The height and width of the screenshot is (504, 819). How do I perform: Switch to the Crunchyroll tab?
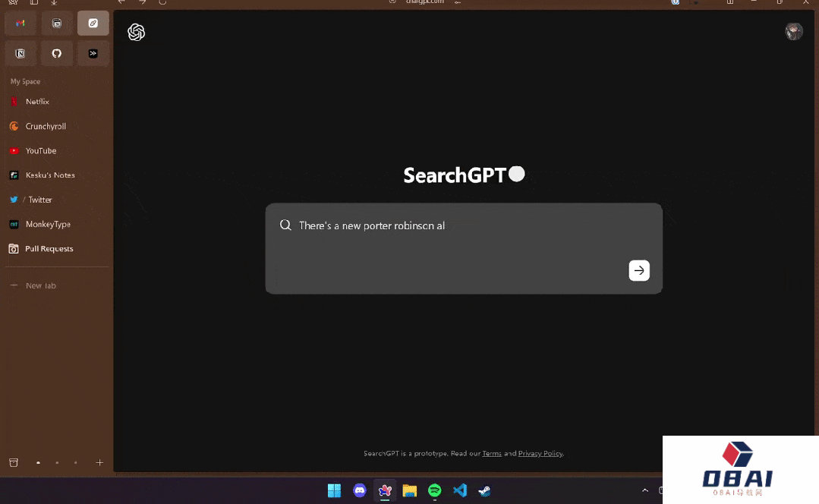pyautogui.click(x=46, y=126)
